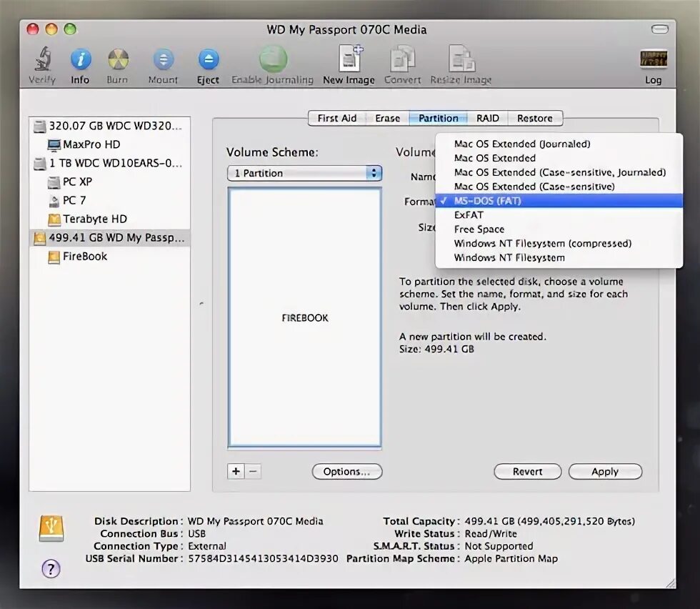Viewport: 700px width, 609px height.
Task: Open the Info toolbar icon
Action: tap(80, 59)
